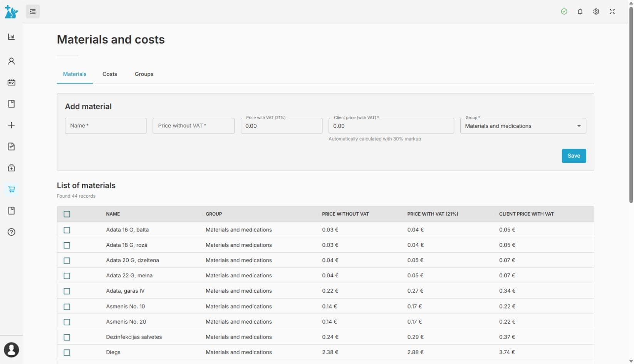This screenshot has height=364, width=634.
Task: Click the name 'Diegs'
Action: (113, 352)
